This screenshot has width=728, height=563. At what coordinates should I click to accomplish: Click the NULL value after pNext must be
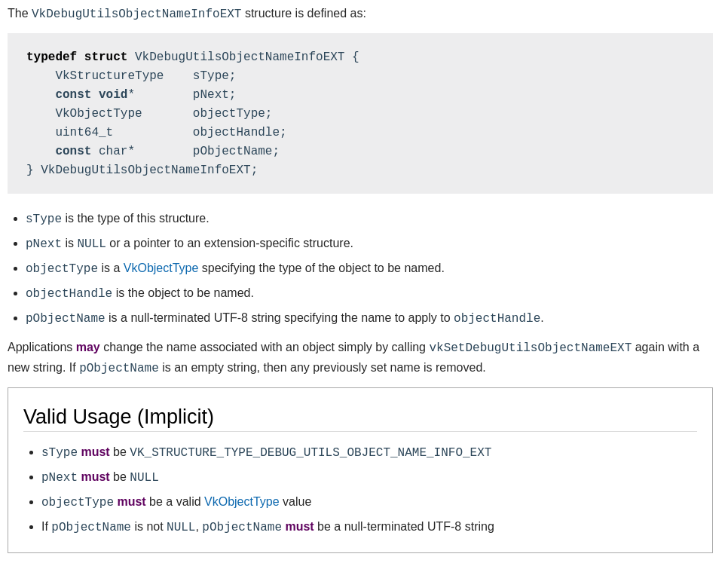tap(144, 477)
